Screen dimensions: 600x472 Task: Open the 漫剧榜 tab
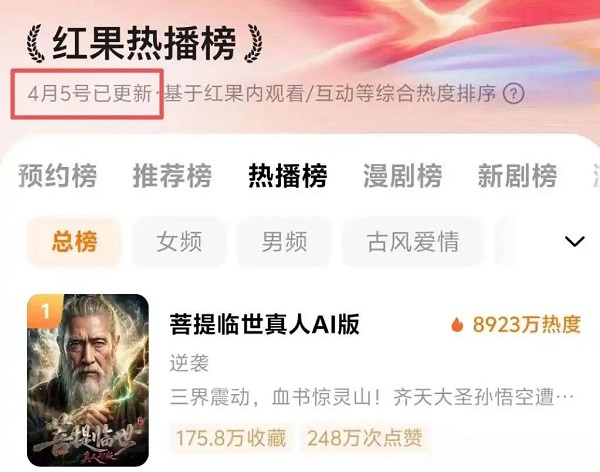pyautogui.click(x=403, y=176)
